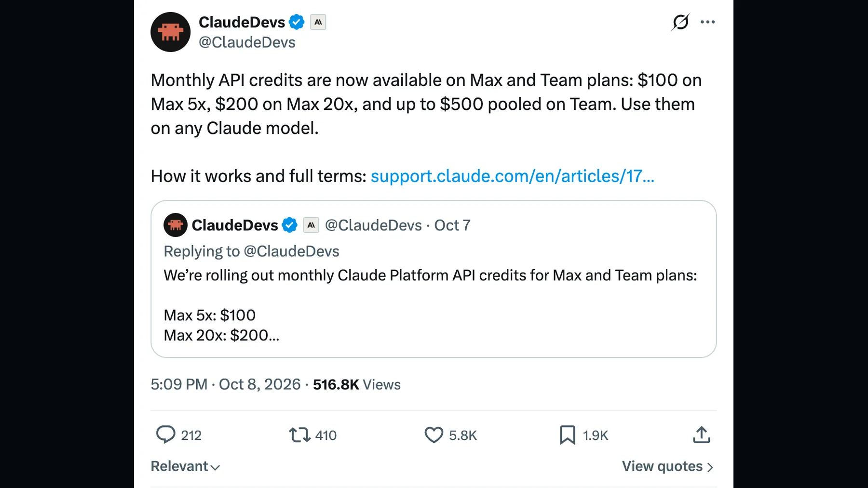Open the Oct 7 date on quoted post
This screenshot has height=488, width=868.
452,225
